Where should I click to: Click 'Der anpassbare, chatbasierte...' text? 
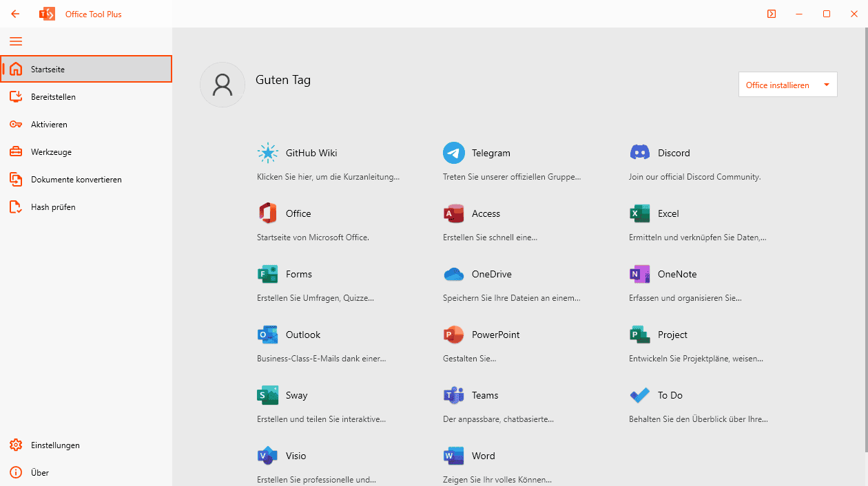498,419
